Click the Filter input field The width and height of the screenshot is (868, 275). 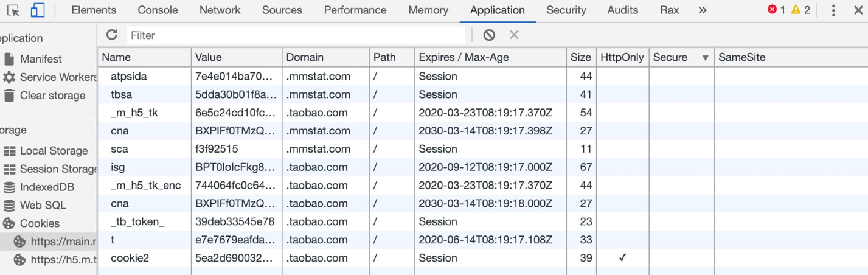[296, 35]
